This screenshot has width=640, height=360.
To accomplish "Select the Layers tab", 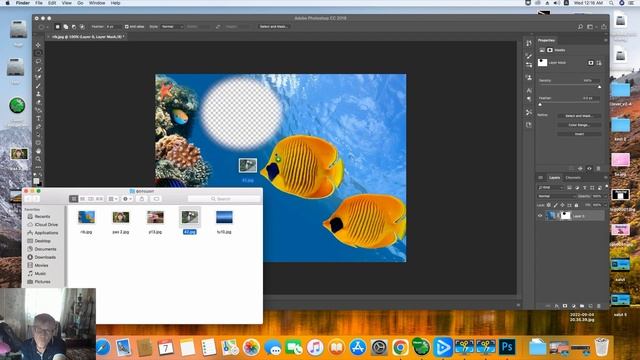I will tap(554, 178).
